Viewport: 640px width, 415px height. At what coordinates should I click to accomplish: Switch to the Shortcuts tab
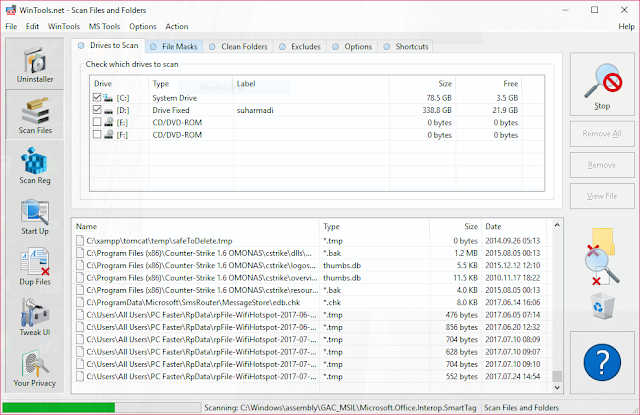coord(406,47)
